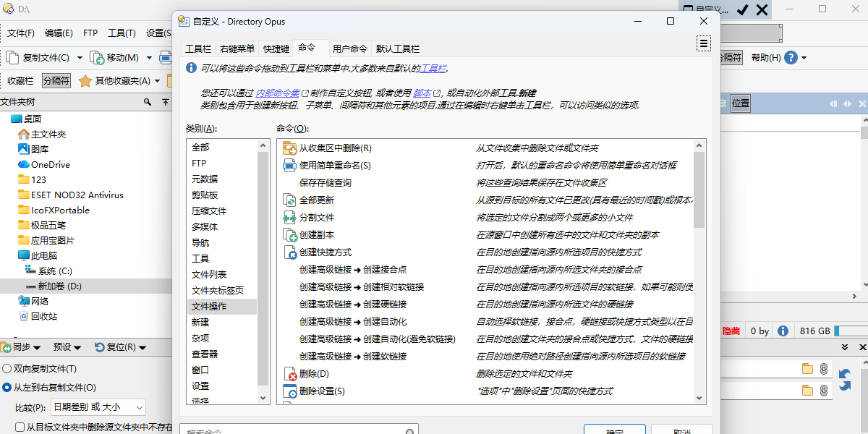
Task: Switch to the 右键菜单 tab
Action: pos(237,48)
